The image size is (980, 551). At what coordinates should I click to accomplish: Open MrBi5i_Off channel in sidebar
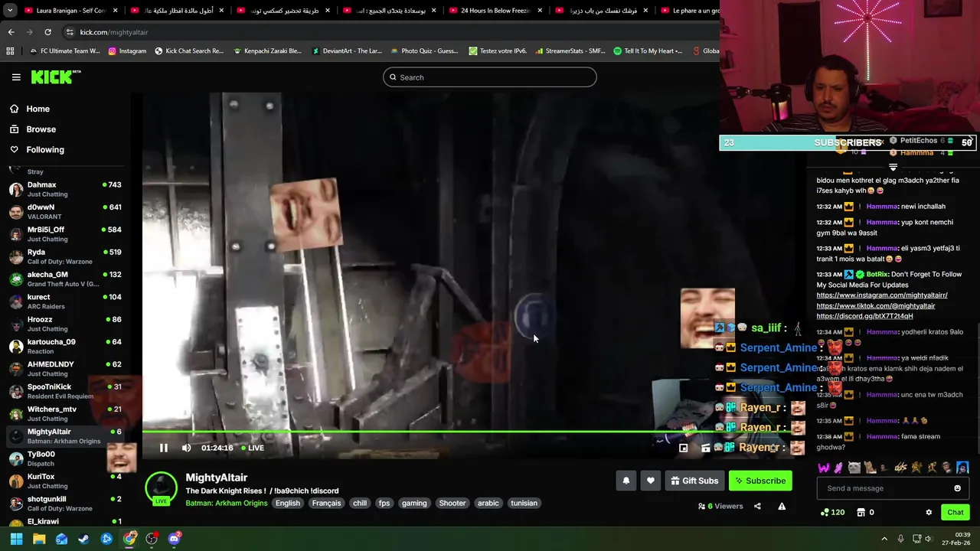[65, 234]
